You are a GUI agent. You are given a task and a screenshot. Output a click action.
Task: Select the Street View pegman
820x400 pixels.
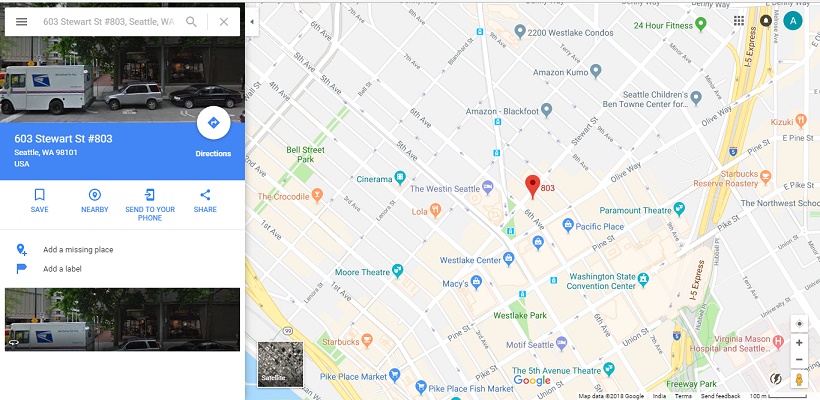799,379
